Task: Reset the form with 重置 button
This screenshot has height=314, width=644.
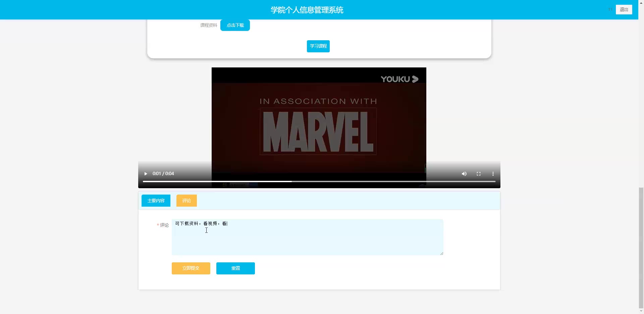Action: (235, 268)
